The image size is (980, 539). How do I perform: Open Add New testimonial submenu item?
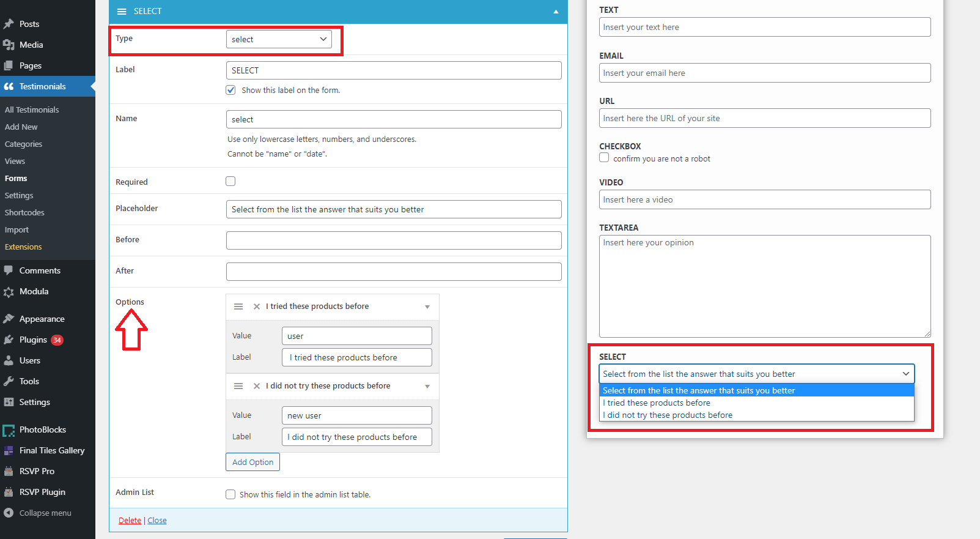(x=21, y=127)
